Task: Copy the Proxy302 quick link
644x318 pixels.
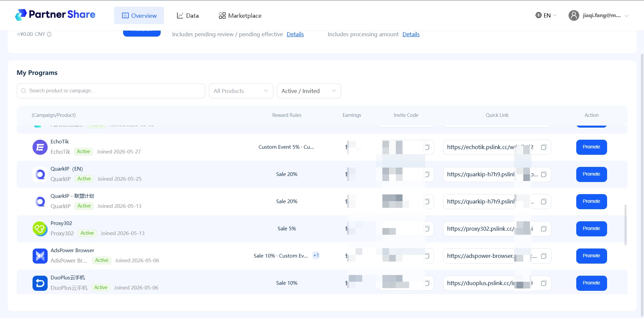Action: pos(544,229)
